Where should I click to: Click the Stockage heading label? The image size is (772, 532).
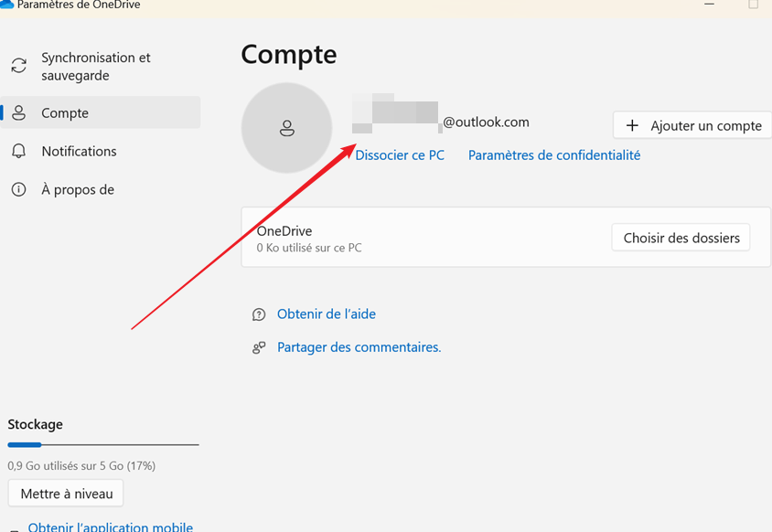pos(35,424)
